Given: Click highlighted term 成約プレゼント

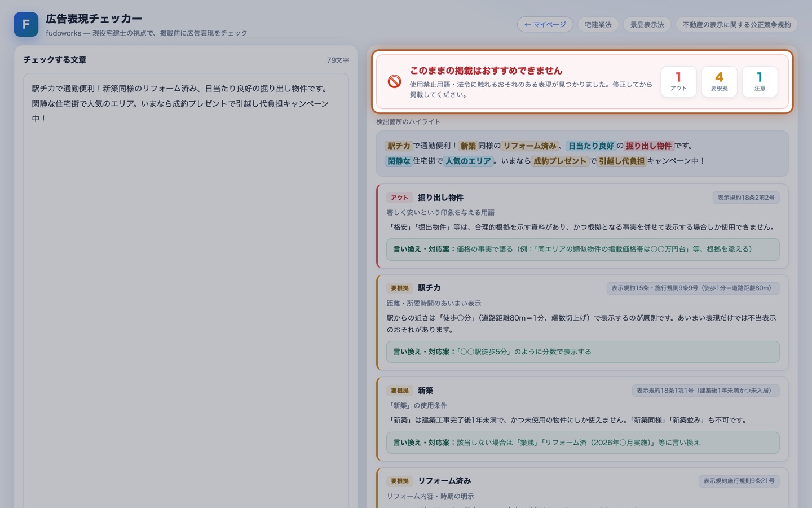Looking at the screenshot, I should [x=560, y=161].
